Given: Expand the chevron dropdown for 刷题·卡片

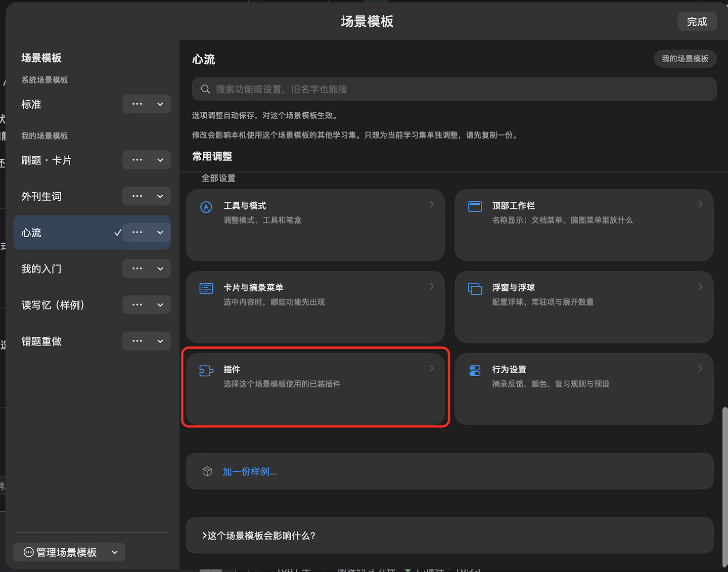Looking at the screenshot, I should (160, 160).
